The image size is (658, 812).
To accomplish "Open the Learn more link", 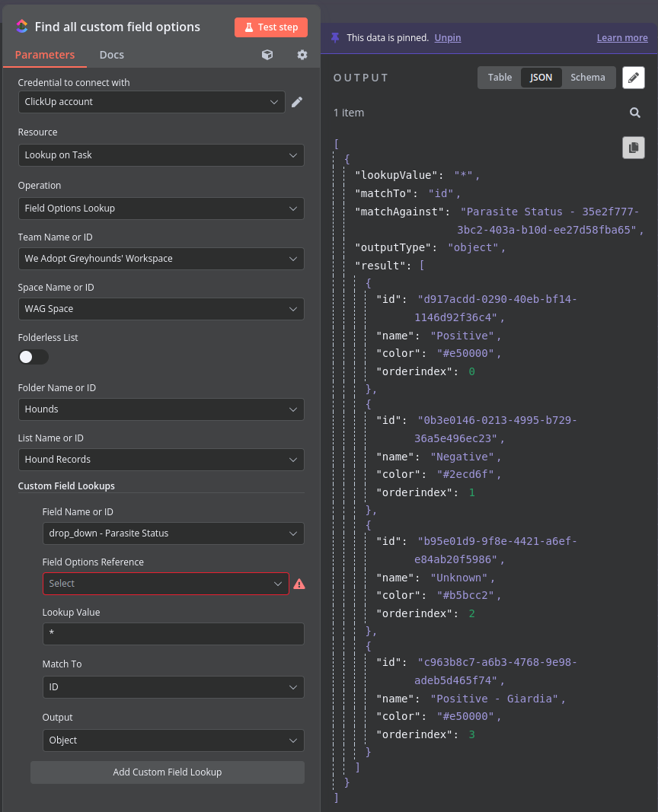I will pos(621,38).
